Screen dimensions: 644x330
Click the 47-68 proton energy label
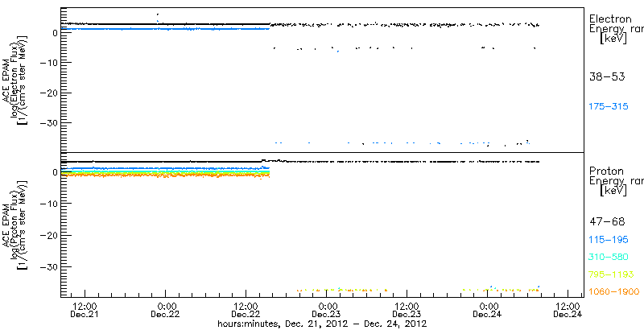click(x=607, y=222)
